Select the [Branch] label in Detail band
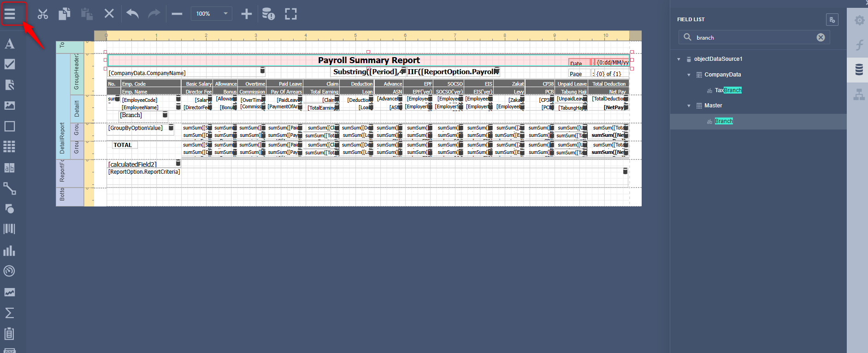The height and width of the screenshot is (353, 868). point(143,115)
